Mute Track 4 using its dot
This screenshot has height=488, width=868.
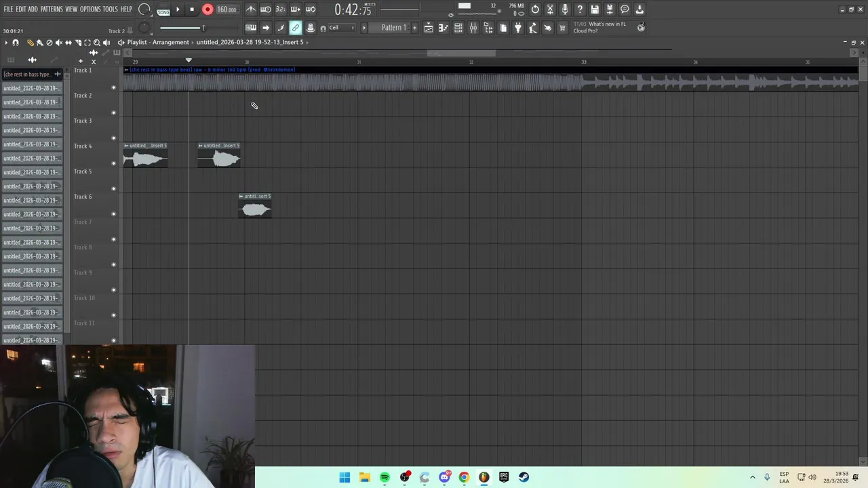(113, 163)
